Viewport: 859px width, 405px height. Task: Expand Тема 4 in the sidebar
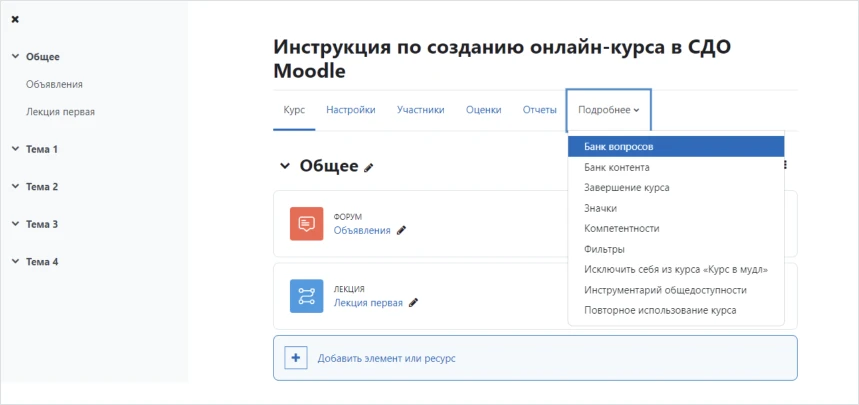point(15,261)
